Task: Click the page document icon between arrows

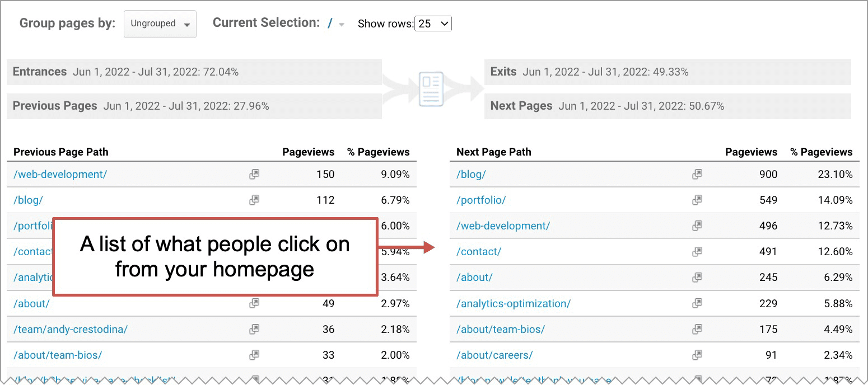Action: (x=431, y=89)
